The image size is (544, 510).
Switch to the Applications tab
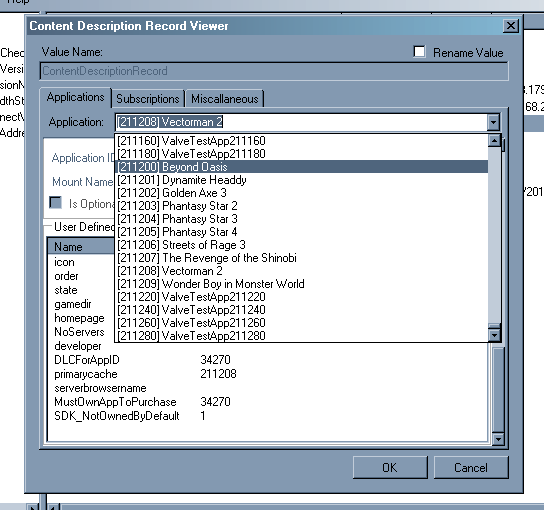click(76, 97)
